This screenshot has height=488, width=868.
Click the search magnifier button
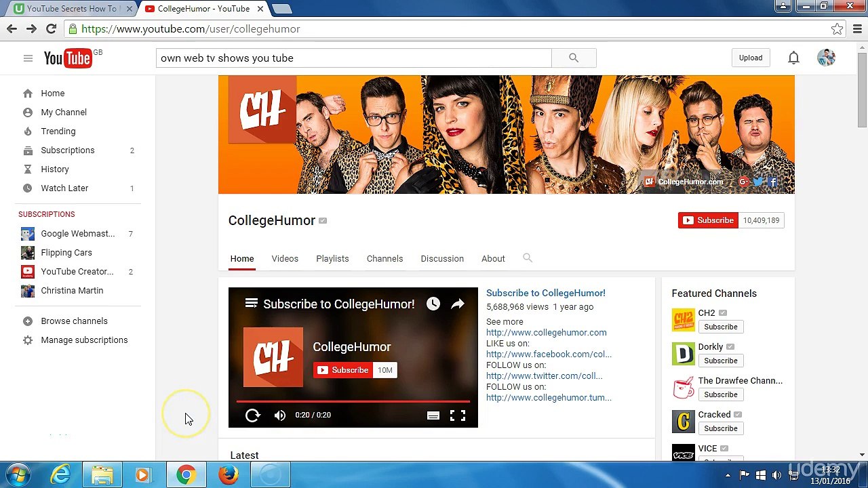coord(574,58)
